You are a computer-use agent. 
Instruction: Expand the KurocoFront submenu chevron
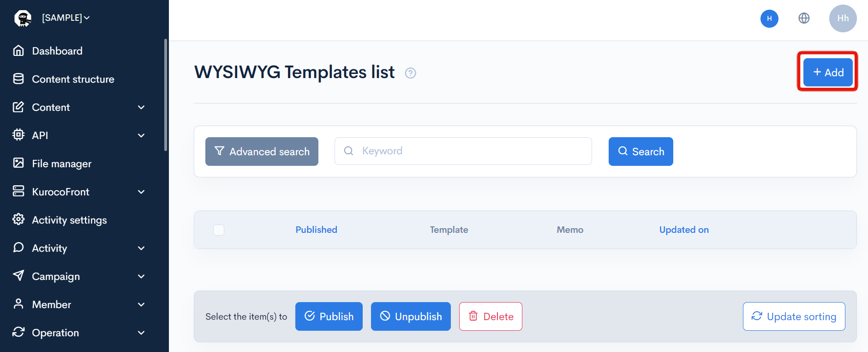141,192
